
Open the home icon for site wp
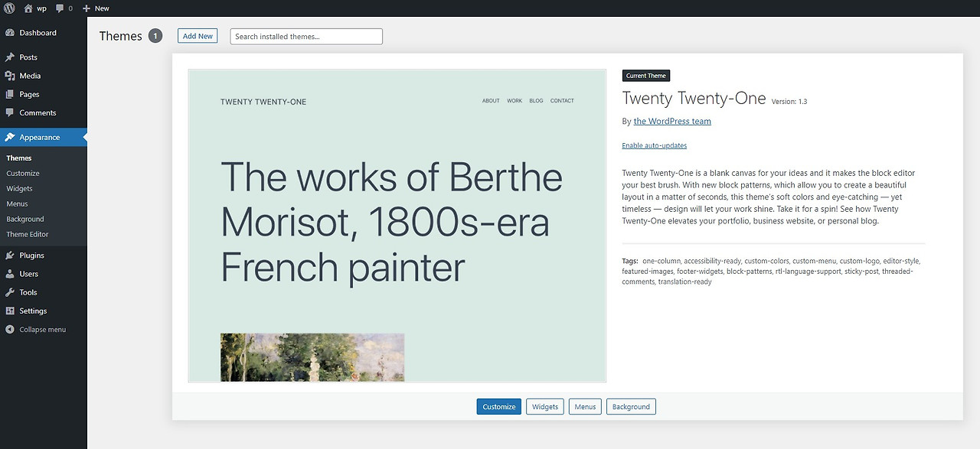pyautogui.click(x=28, y=8)
